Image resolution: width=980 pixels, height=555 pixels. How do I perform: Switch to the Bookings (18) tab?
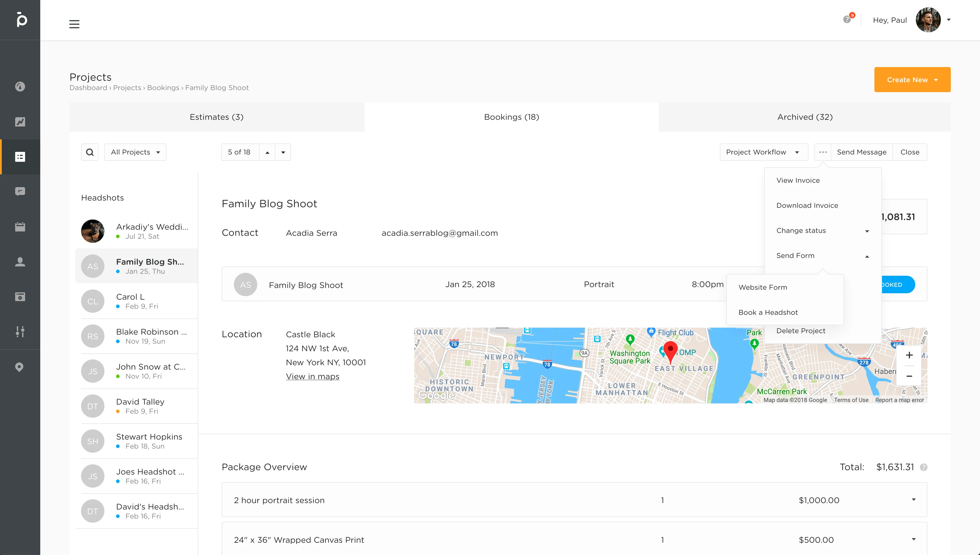point(511,117)
